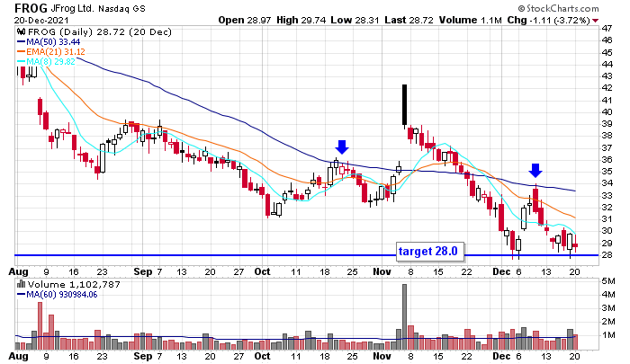Click the Sep label under the volume panel
Screen dimensions: 630x364
click(142, 356)
